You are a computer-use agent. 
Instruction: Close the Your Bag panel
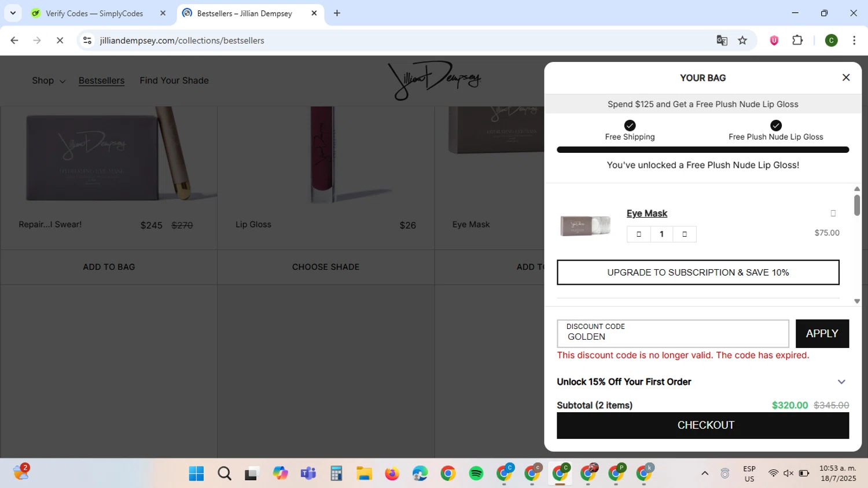[845, 78]
